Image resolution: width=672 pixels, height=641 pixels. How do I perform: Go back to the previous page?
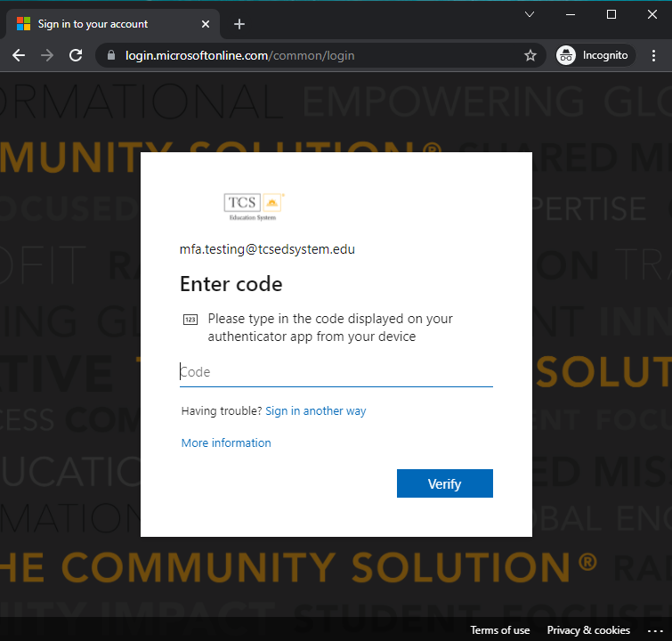(x=19, y=55)
